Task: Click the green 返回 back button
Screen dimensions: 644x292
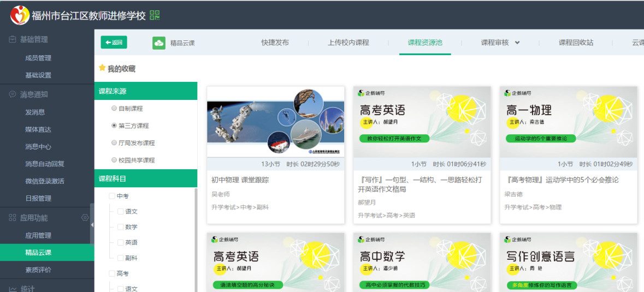Action: (x=114, y=42)
